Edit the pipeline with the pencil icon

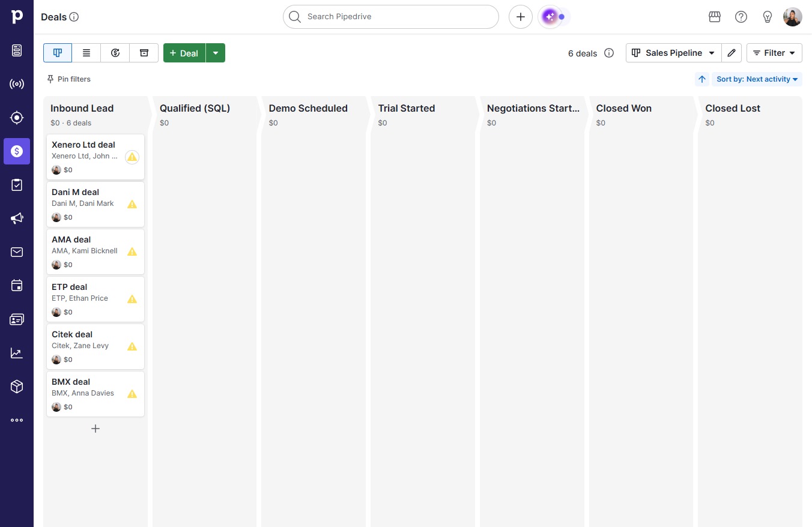(732, 53)
